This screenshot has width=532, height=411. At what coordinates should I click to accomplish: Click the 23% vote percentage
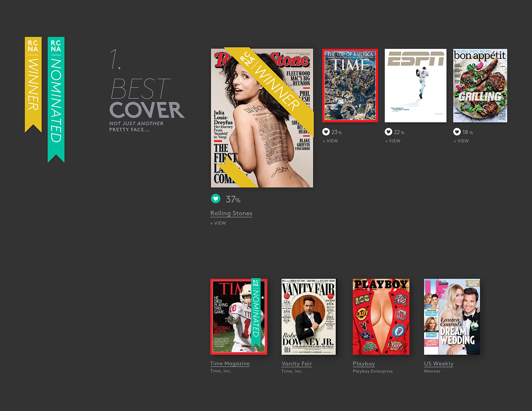point(337,132)
